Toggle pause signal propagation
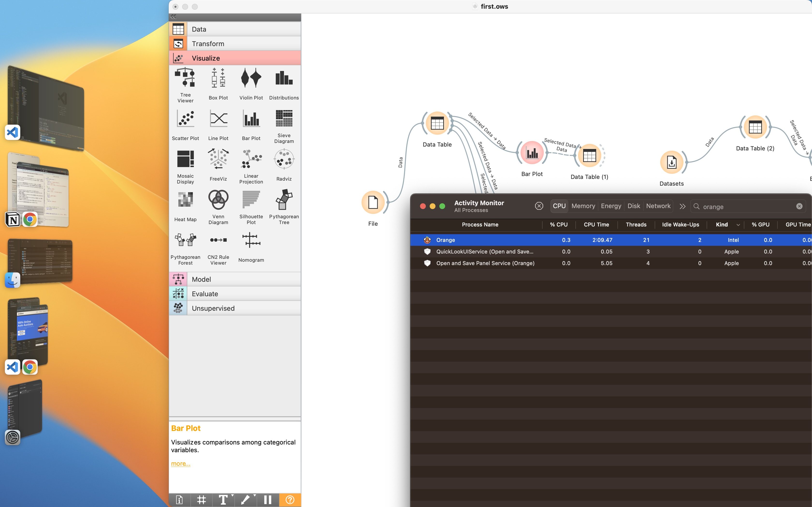This screenshot has height=507, width=812. coord(268,500)
